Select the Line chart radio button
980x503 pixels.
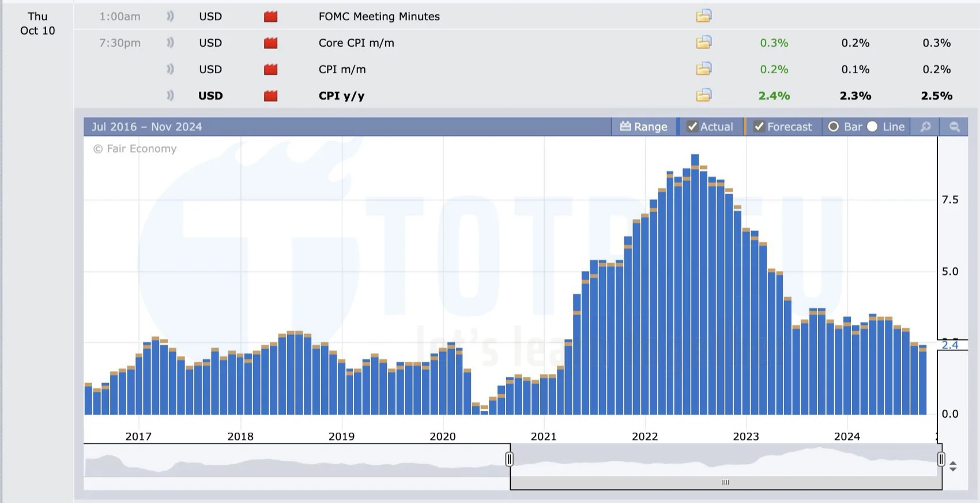[872, 127]
